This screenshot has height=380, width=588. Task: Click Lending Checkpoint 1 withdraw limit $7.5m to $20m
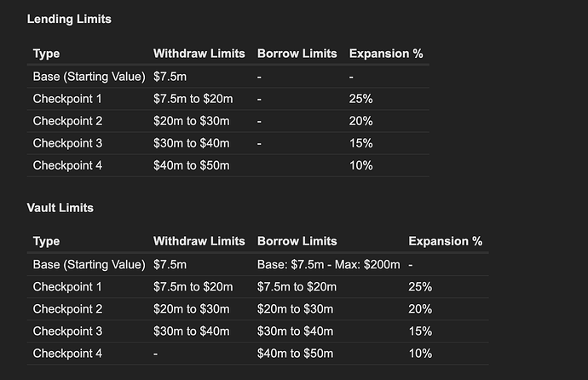click(x=193, y=99)
